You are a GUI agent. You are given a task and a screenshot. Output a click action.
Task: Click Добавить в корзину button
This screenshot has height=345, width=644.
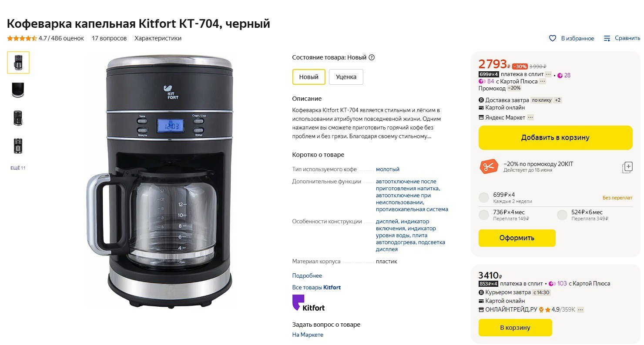(x=555, y=138)
